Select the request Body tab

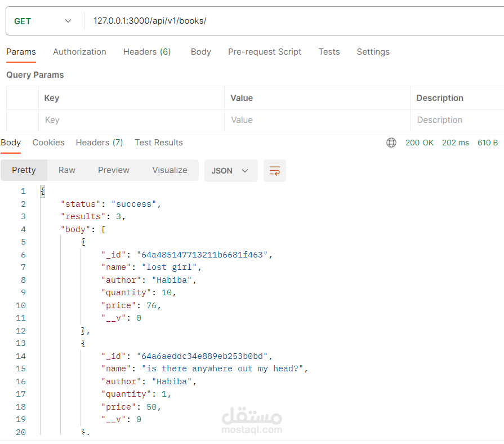click(201, 52)
